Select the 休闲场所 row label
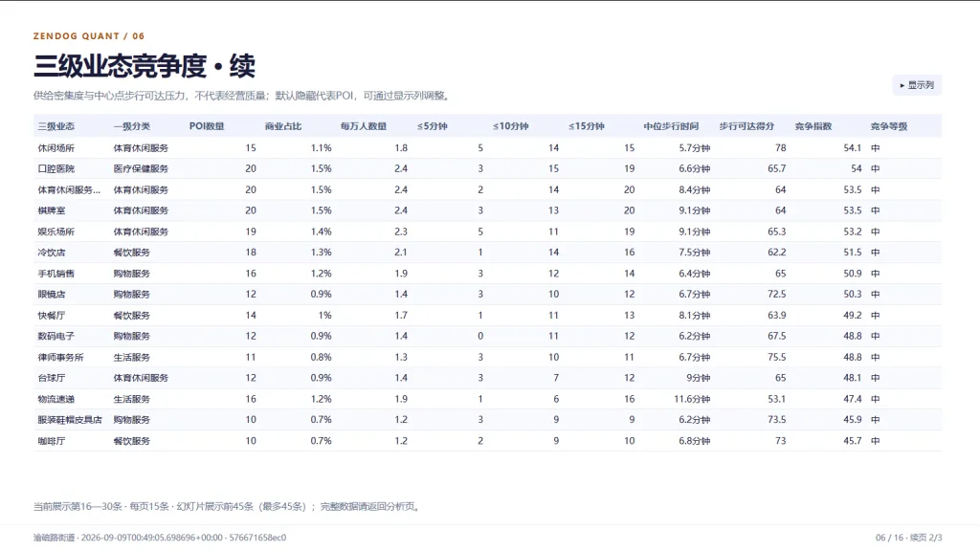The height and width of the screenshot is (551, 980). click(x=56, y=148)
